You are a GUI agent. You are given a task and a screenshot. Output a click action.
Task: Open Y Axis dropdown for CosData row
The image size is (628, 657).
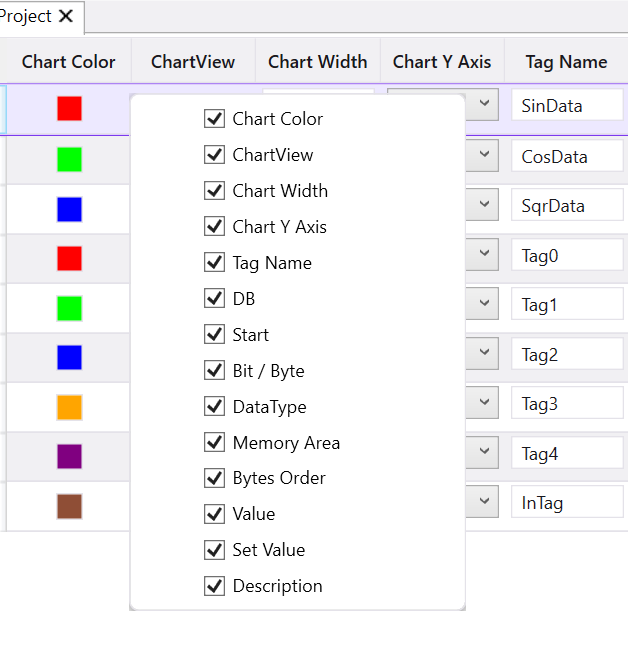pyautogui.click(x=484, y=155)
